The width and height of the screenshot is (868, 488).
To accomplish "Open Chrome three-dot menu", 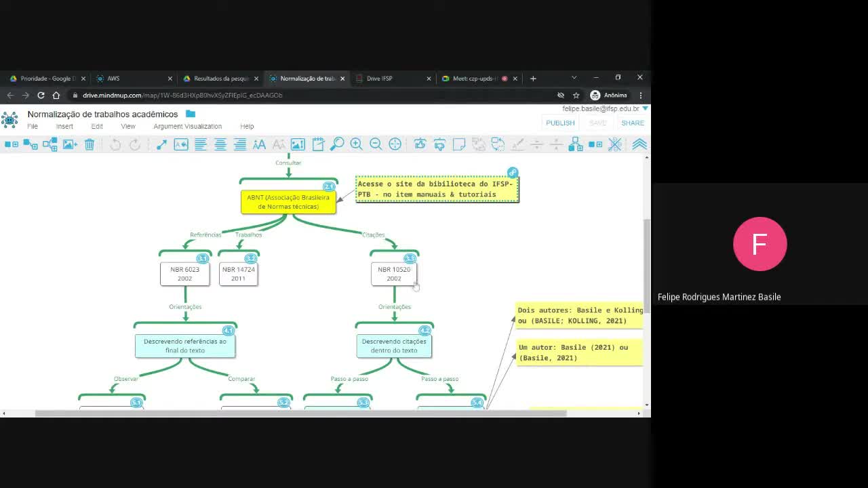I will pos(640,96).
